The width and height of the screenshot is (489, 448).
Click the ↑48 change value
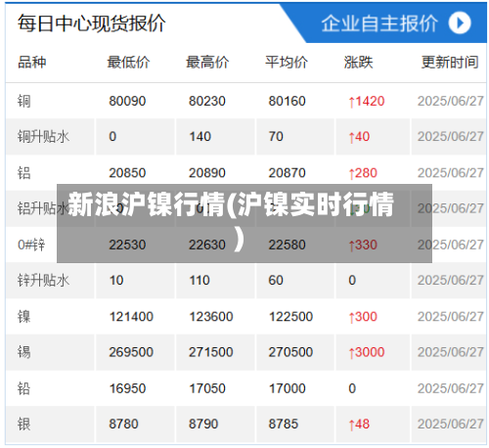[359, 425]
